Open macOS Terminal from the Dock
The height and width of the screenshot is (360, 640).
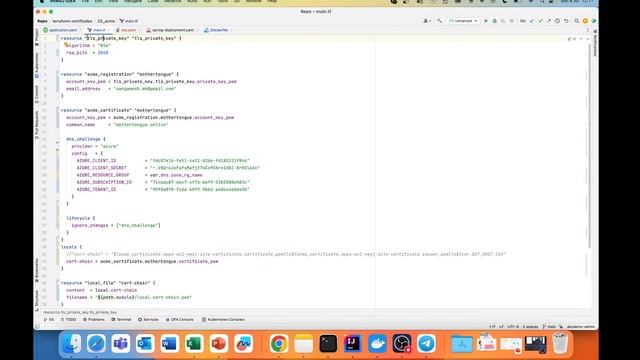pos(328,344)
